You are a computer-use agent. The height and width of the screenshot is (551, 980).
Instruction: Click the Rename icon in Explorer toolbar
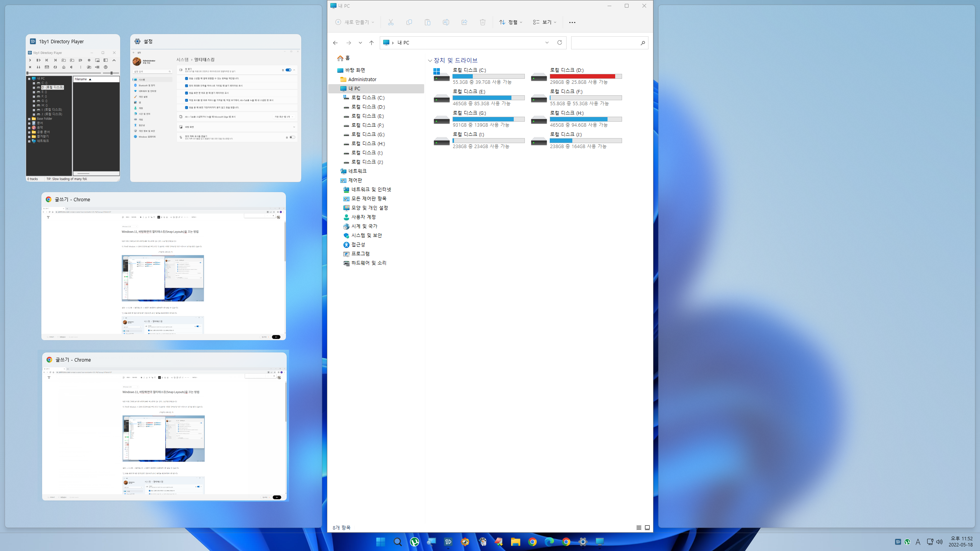click(x=446, y=22)
